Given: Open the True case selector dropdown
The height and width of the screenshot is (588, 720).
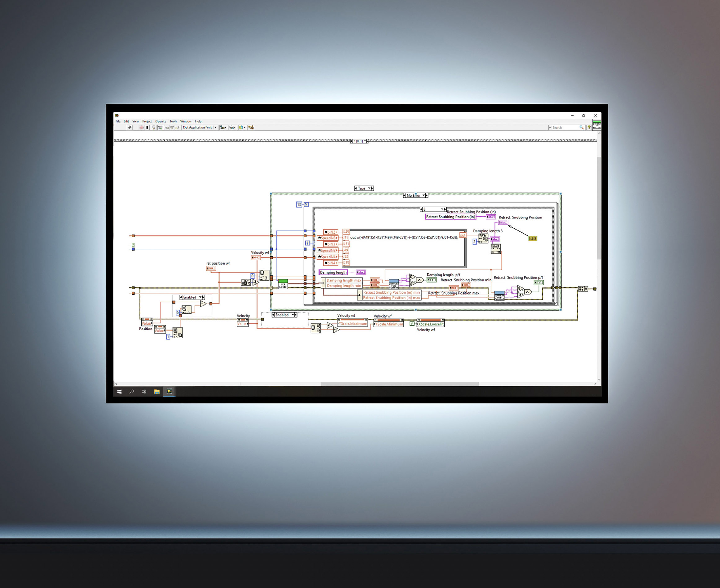Looking at the screenshot, I should coord(370,188).
